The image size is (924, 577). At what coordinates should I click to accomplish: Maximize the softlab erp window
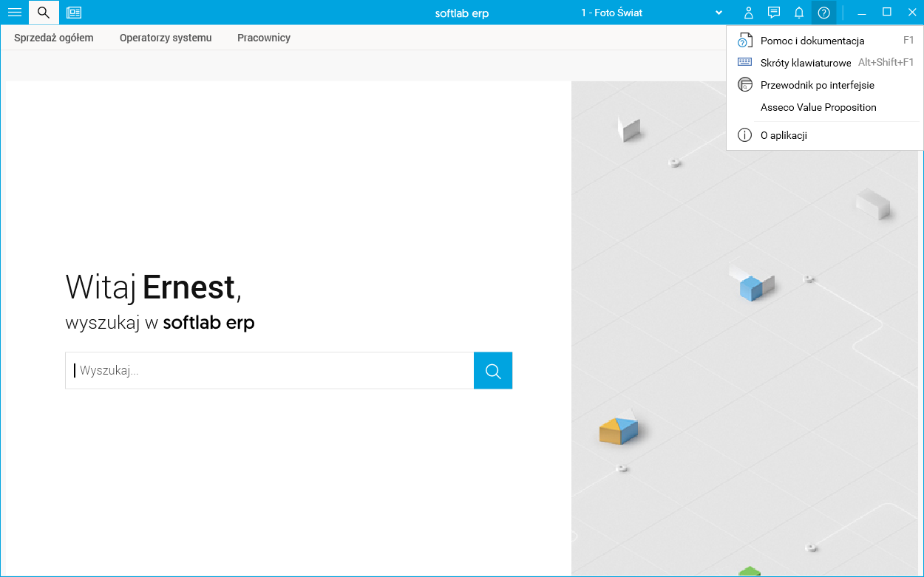pos(887,12)
